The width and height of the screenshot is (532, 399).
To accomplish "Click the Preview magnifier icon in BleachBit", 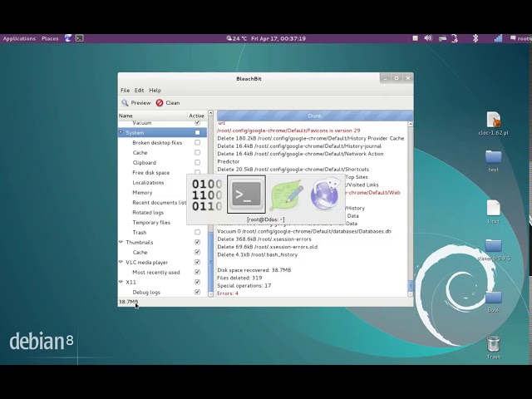I will click(126, 103).
